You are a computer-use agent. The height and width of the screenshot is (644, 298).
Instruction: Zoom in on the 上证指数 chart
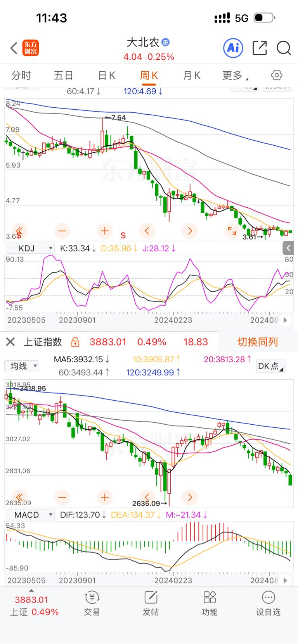tap(105, 497)
